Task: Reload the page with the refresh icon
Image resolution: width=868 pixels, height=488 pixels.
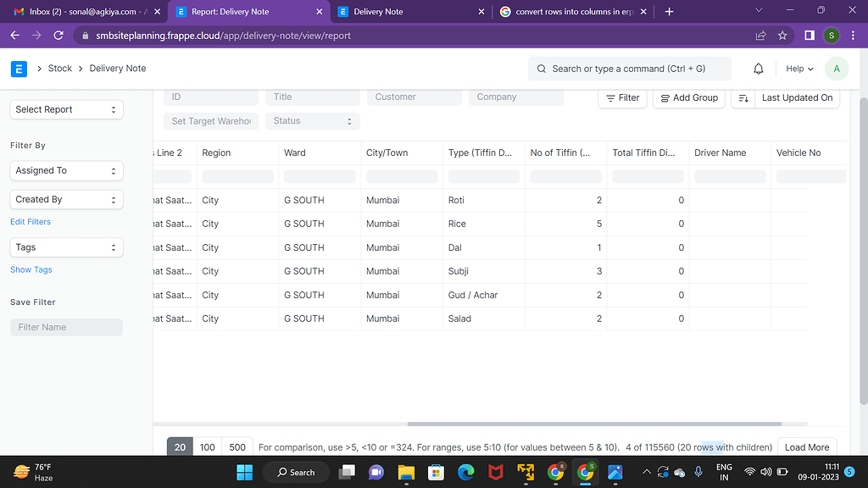Action: click(58, 36)
